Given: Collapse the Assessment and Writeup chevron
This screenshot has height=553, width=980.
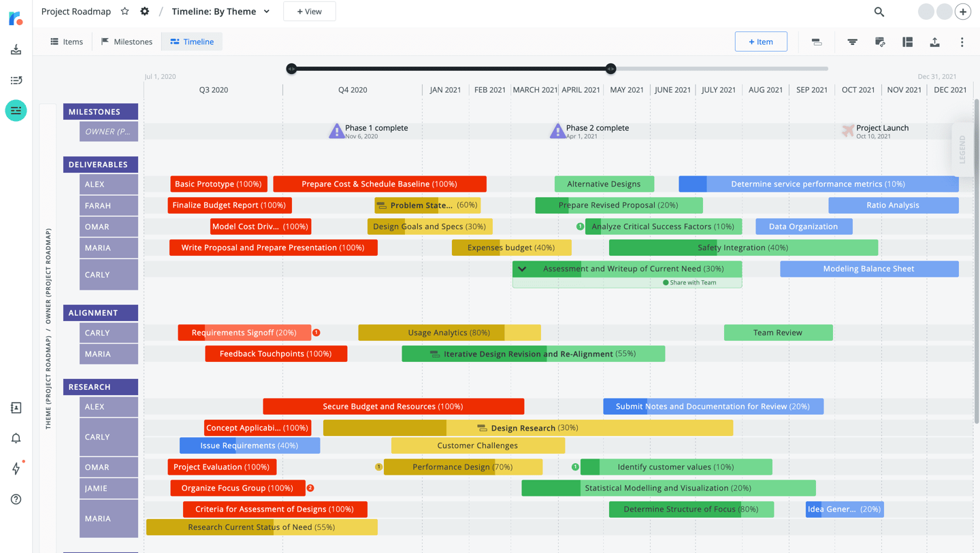Looking at the screenshot, I should [x=521, y=269].
